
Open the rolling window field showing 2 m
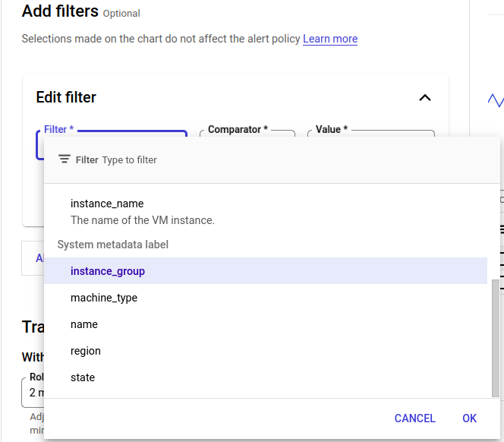32,392
